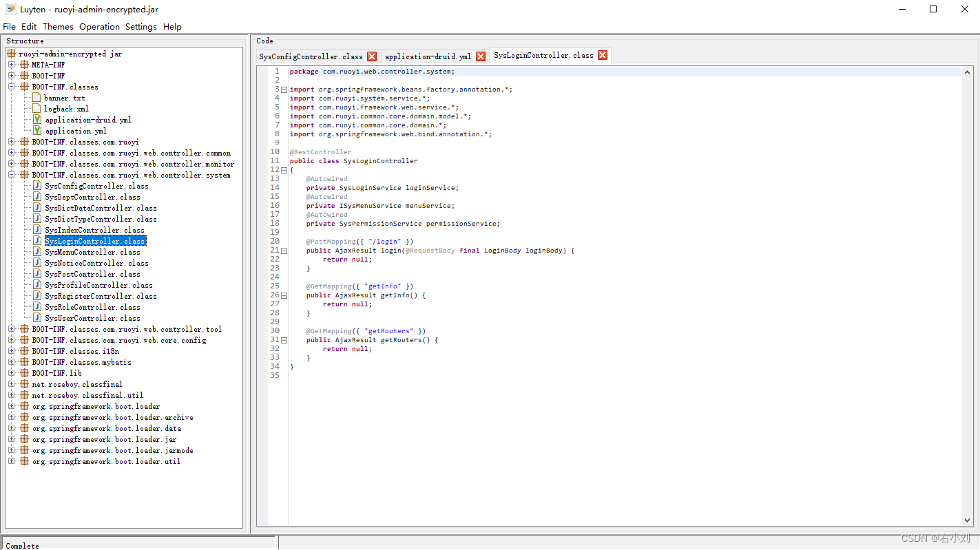The height and width of the screenshot is (550, 980).
Task: Open the Edit menu
Action: [29, 26]
